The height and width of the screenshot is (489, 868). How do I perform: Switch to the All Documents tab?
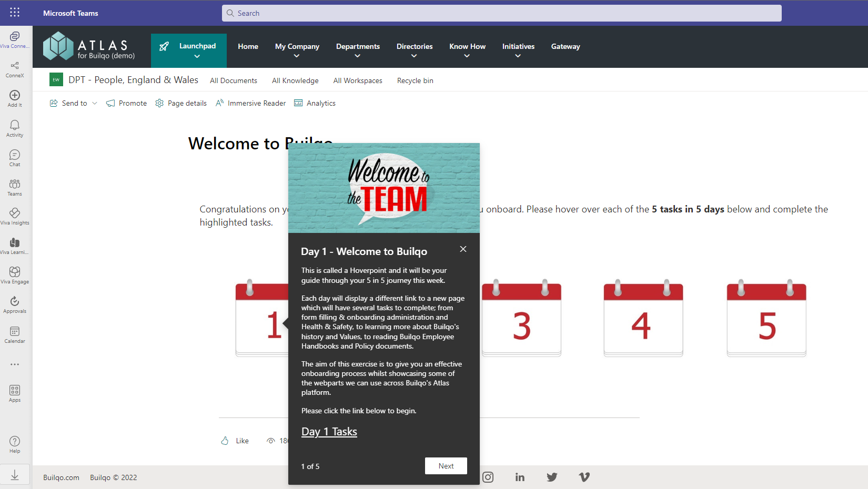[233, 80]
